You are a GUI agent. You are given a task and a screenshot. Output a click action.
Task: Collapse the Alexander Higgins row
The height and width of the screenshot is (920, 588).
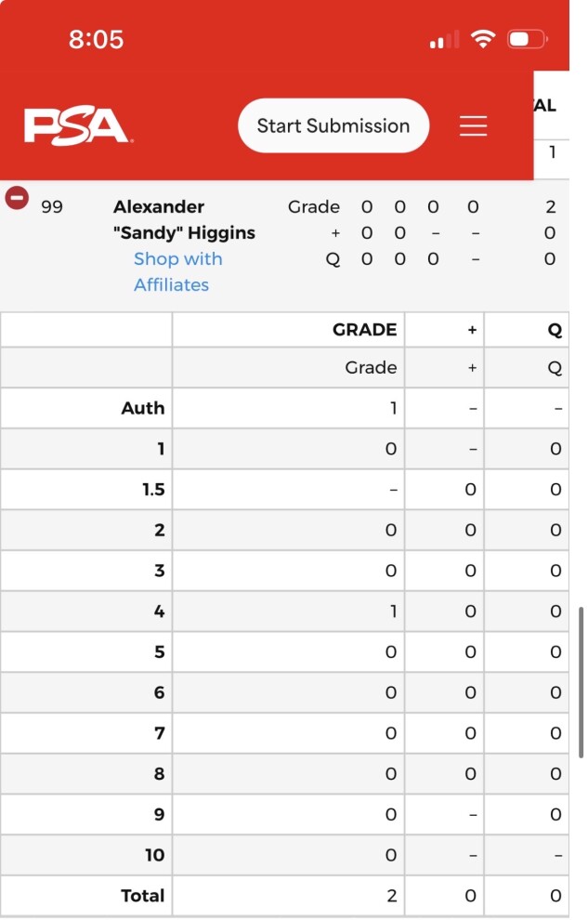(17, 198)
